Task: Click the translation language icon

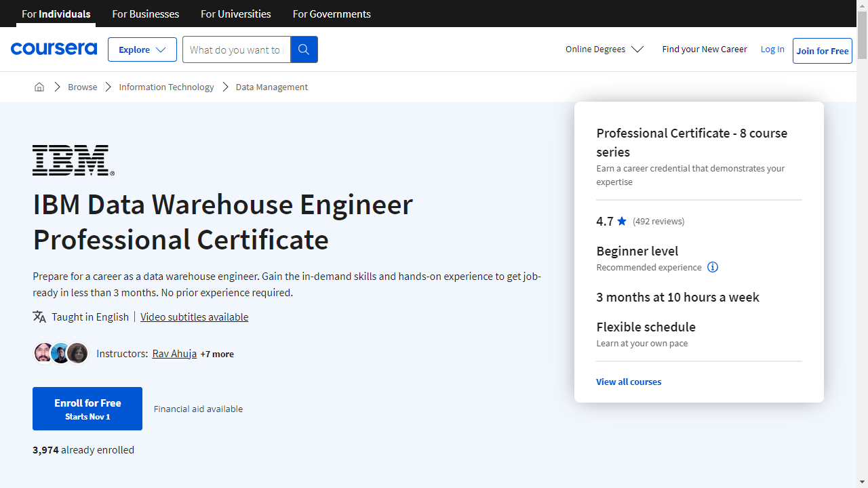Action: (x=39, y=317)
